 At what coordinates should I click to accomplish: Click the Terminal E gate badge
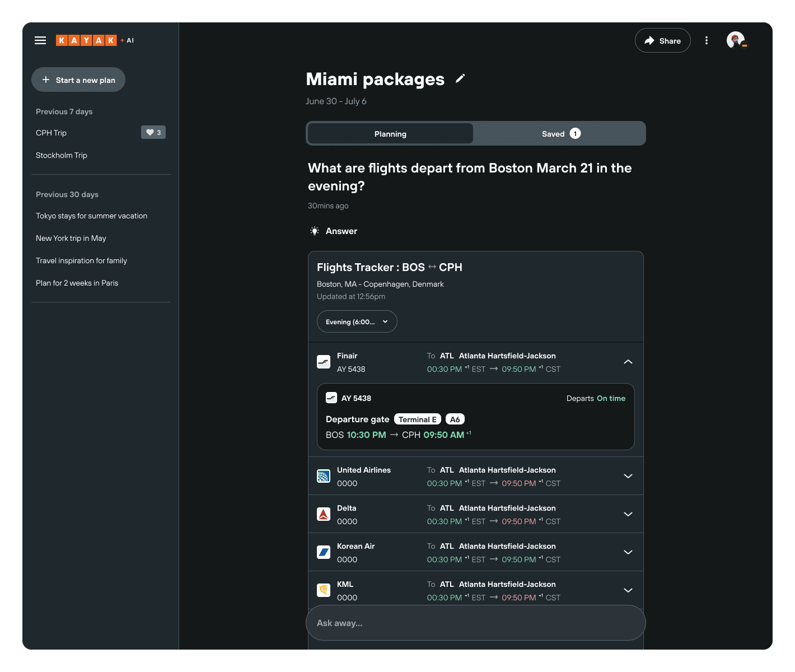point(418,419)
